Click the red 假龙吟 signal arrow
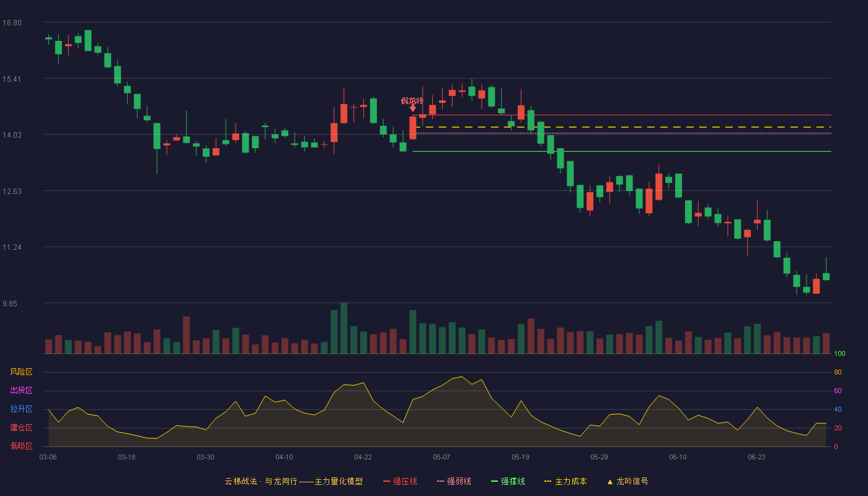This screenshot has width=868, height=496. [x=413, y=108]
